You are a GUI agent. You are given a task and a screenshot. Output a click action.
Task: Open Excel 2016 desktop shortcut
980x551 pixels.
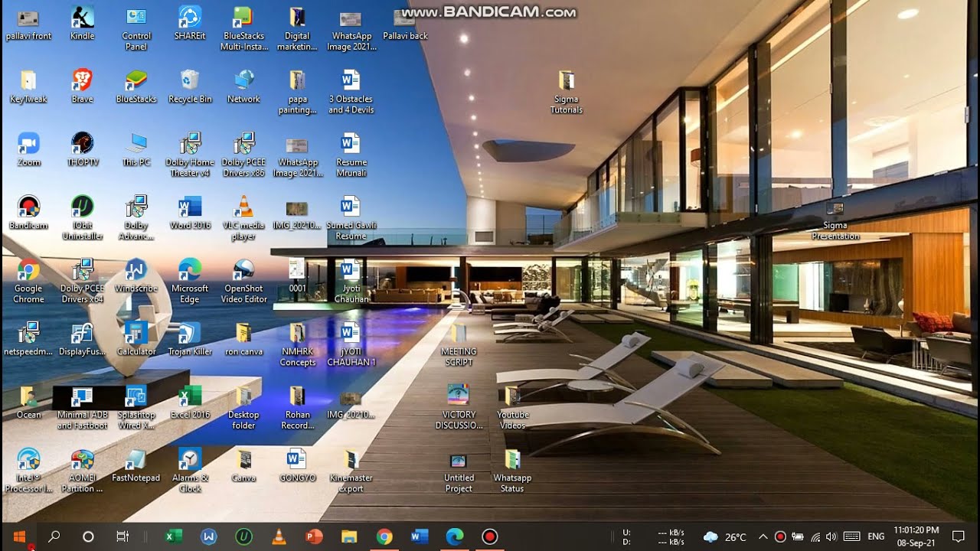(x=190, y=402)
